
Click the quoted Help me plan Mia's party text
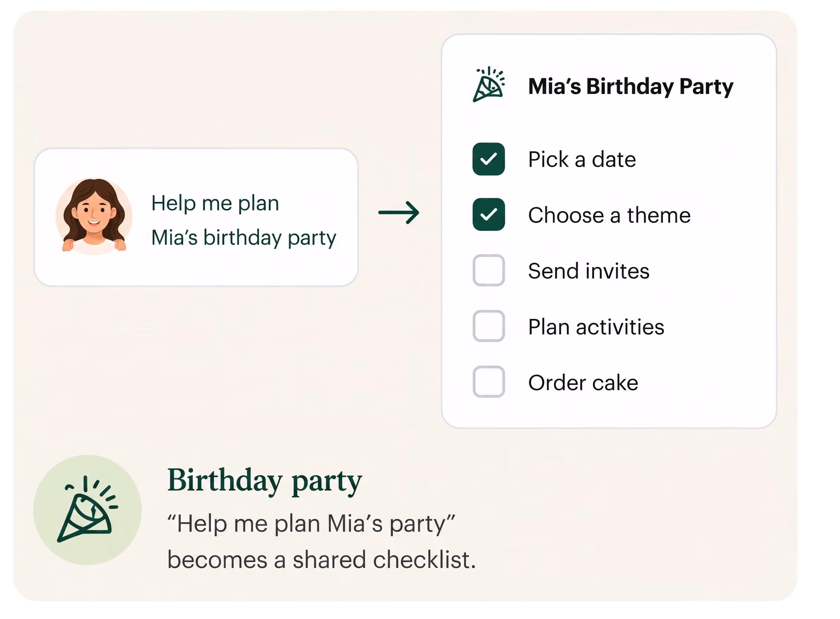tap(311, 523)
